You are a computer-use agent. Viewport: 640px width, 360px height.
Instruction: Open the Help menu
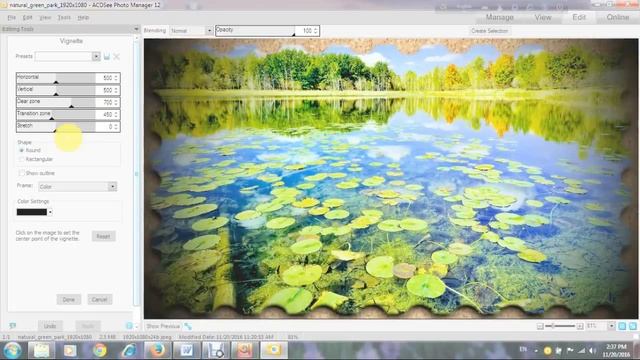[x=83, y=18]
